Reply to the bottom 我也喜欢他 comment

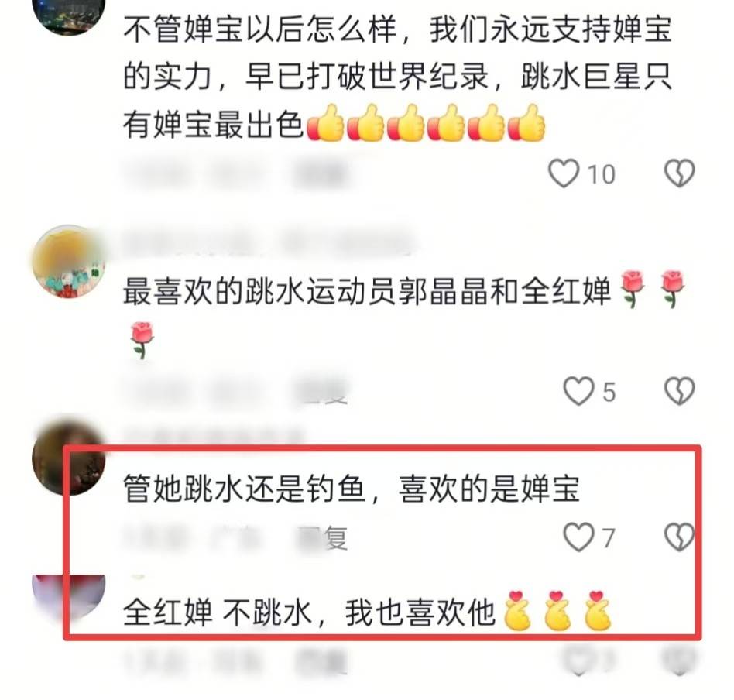click(321, 661)
